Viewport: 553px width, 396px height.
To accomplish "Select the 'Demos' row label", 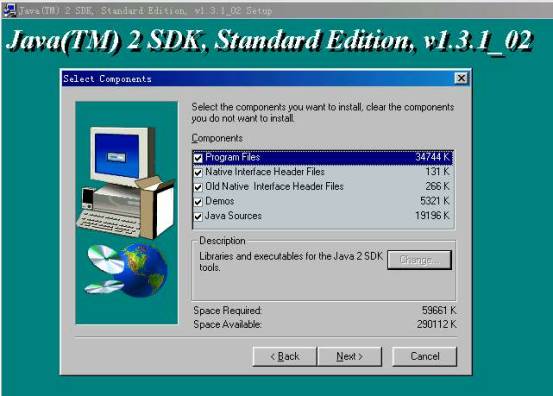I will point(219,201).
